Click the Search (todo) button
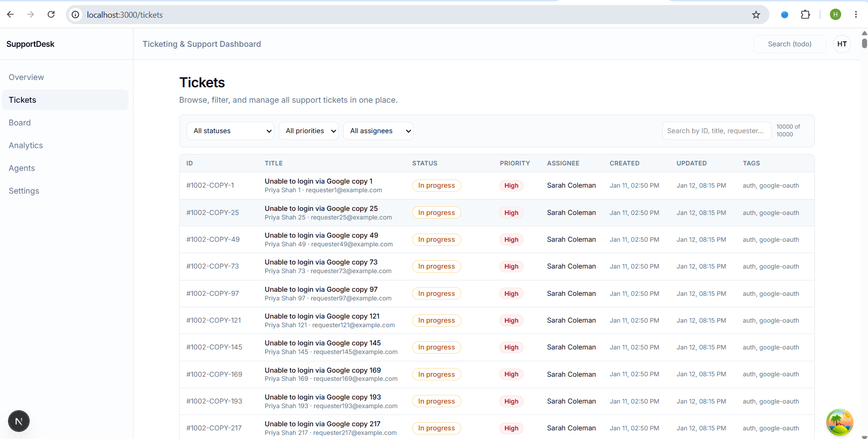This screenshot has height=439, width=868. [x=789, y=44]
